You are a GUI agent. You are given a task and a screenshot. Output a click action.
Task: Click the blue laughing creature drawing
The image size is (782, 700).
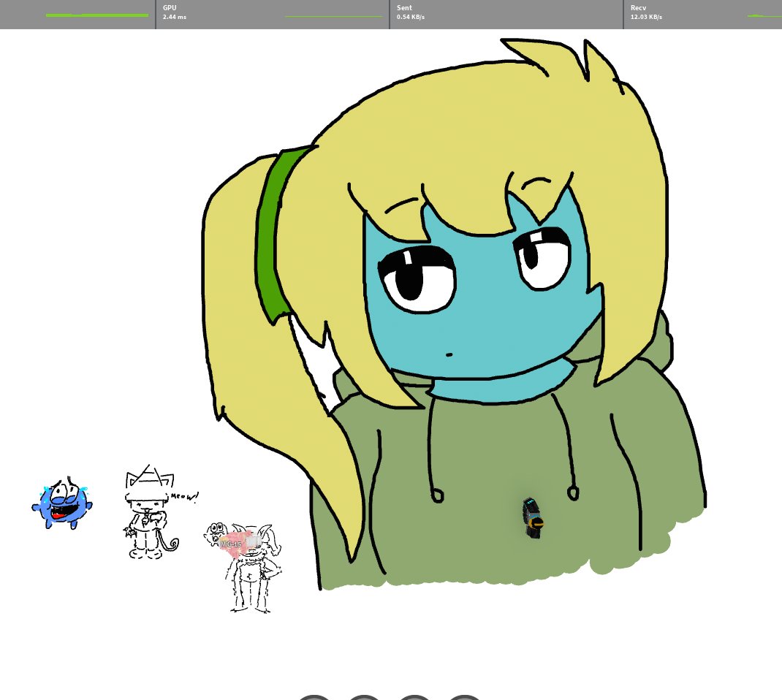[62, 503]
